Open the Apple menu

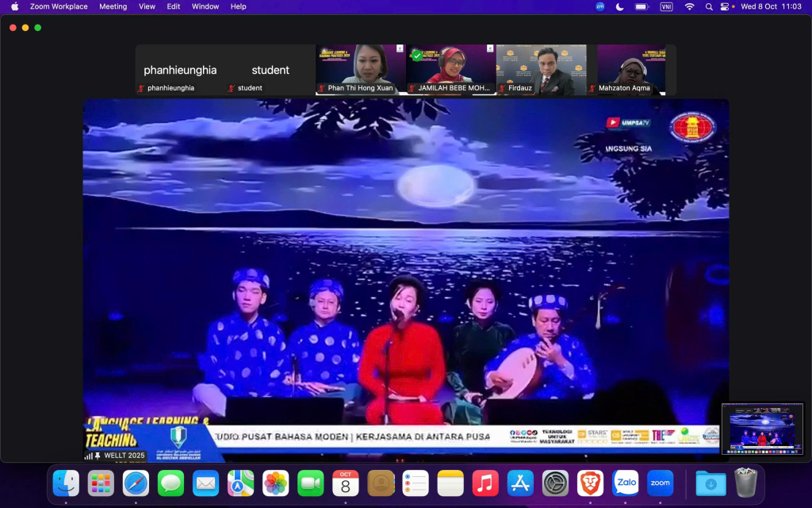(14, 6)
